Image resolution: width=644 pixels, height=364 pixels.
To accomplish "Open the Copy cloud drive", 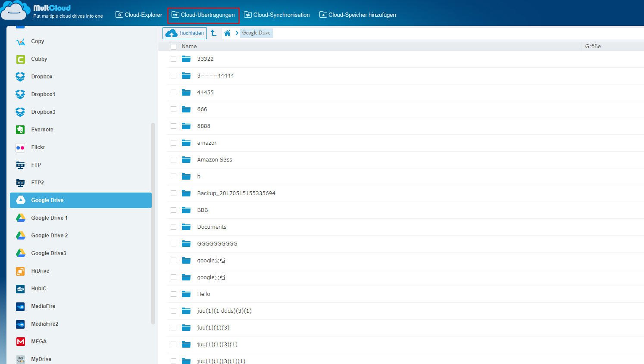I will [x=20, y=41].
